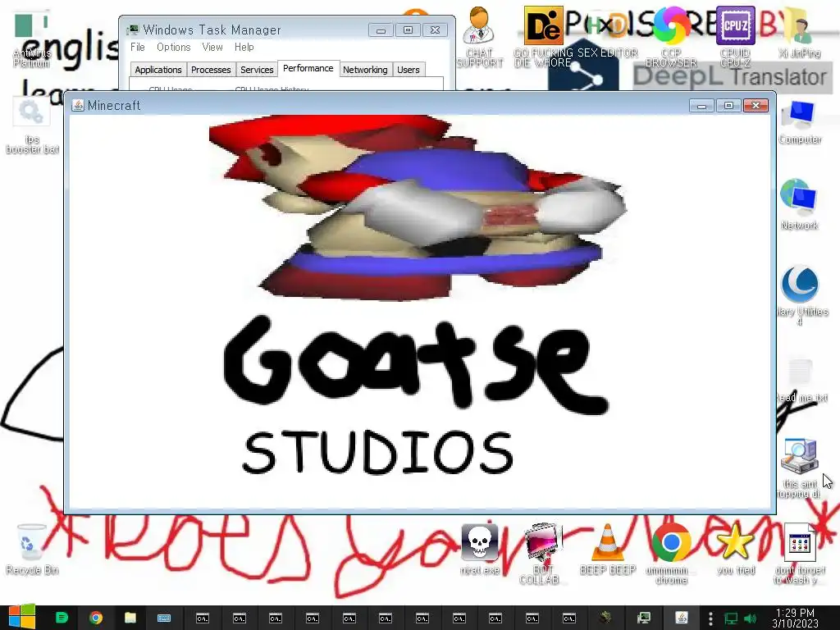Open the BOT COLLAB desktop icon

point(541,554)
